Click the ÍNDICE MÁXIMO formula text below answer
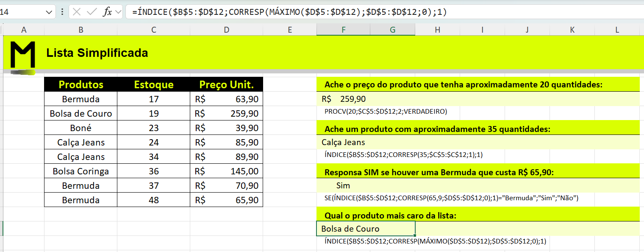 tap(436, 241)
